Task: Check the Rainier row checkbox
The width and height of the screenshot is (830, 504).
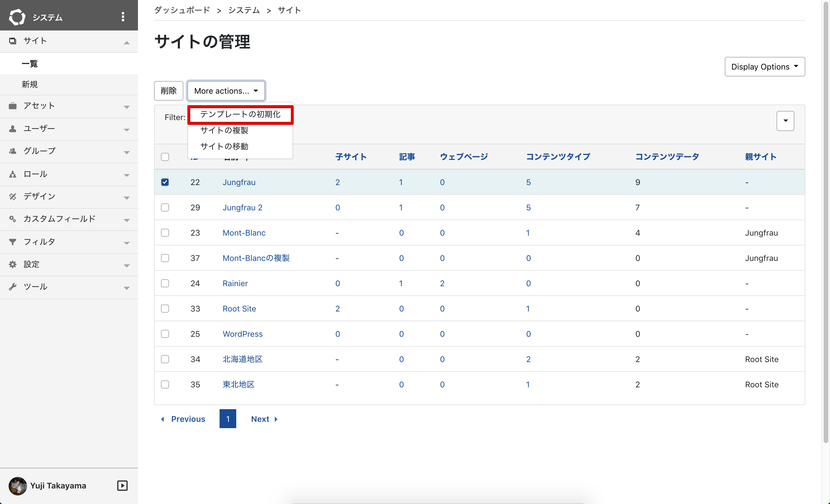Action: [165, 283]
